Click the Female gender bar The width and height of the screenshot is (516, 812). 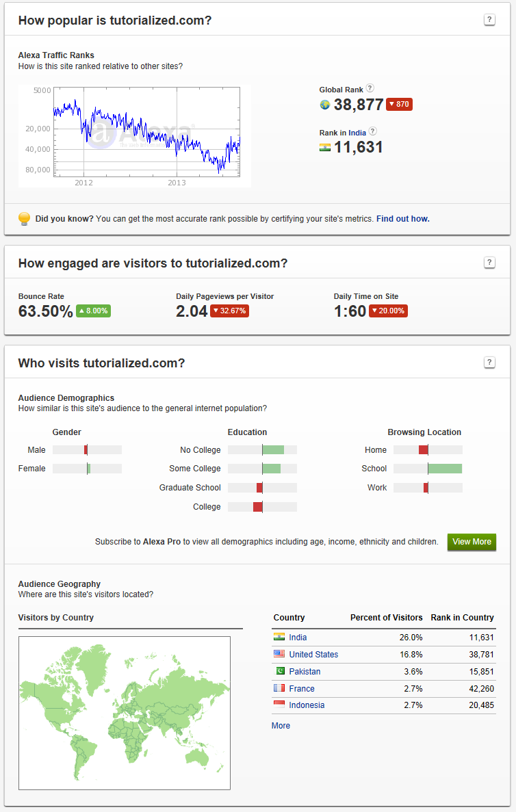tap(87, 468)
